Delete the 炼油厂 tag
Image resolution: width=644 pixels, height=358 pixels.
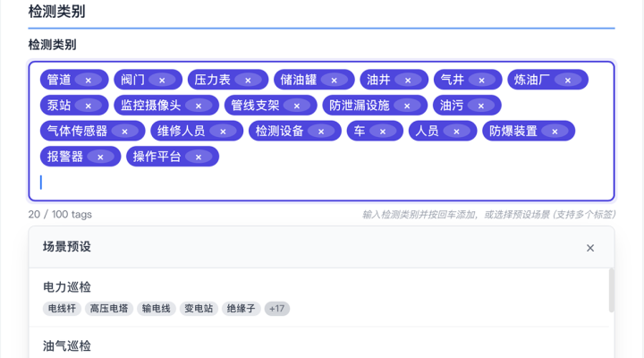pyautogui.click(x=567, y=81)
